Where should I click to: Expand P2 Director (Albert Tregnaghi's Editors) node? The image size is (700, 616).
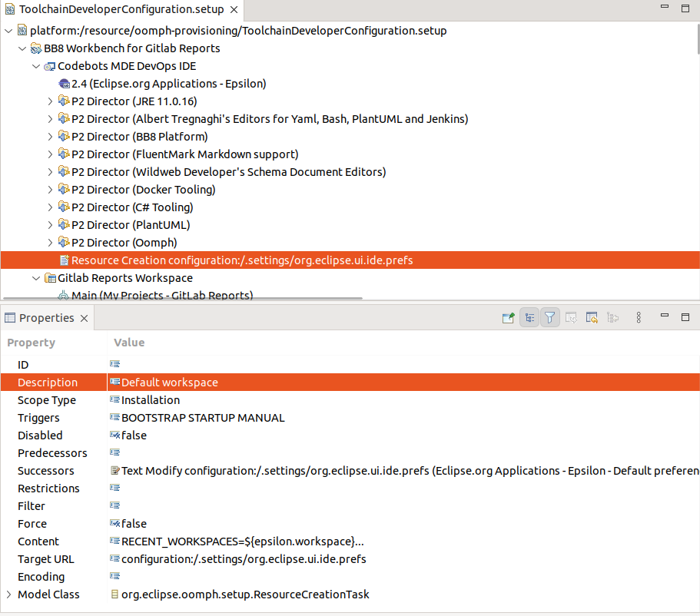point(51,119)
